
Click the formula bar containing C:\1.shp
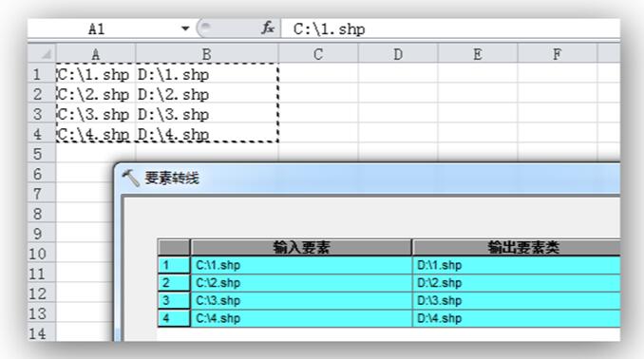(x=450, y=28)
